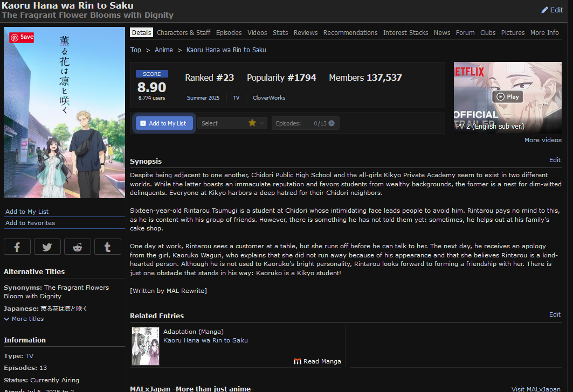
Task: Click the Pinterest Save button on the poster
Action: [22, 37]
